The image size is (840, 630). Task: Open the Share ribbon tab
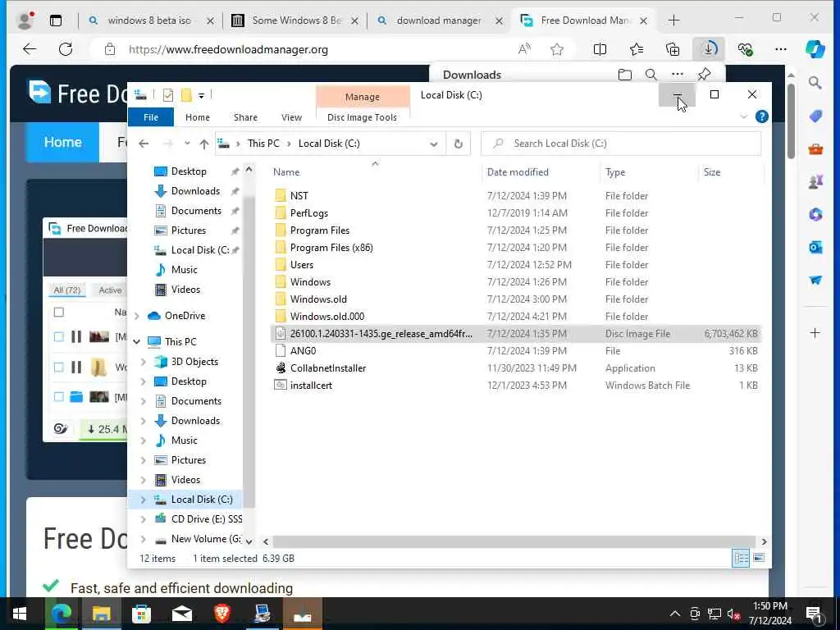tap(245, 116)
